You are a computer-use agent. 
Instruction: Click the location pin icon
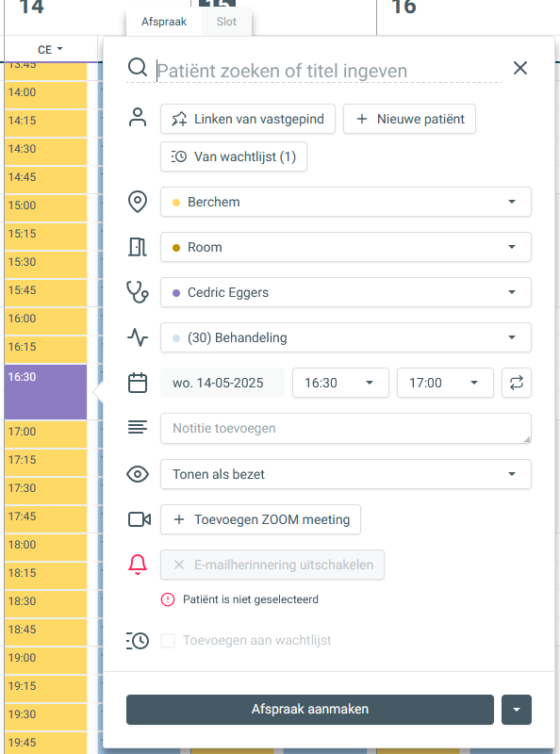(x=138, y=202)
